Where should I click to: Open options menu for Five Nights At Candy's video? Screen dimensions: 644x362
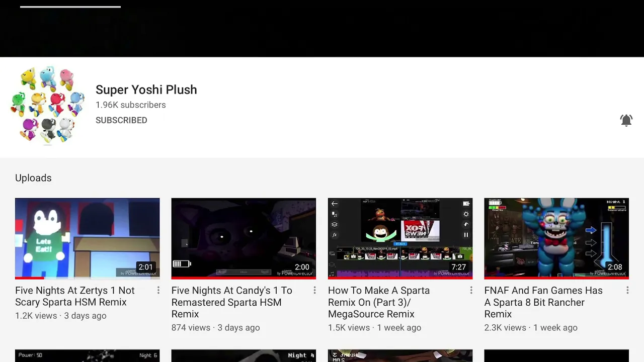tap(314, 290)
